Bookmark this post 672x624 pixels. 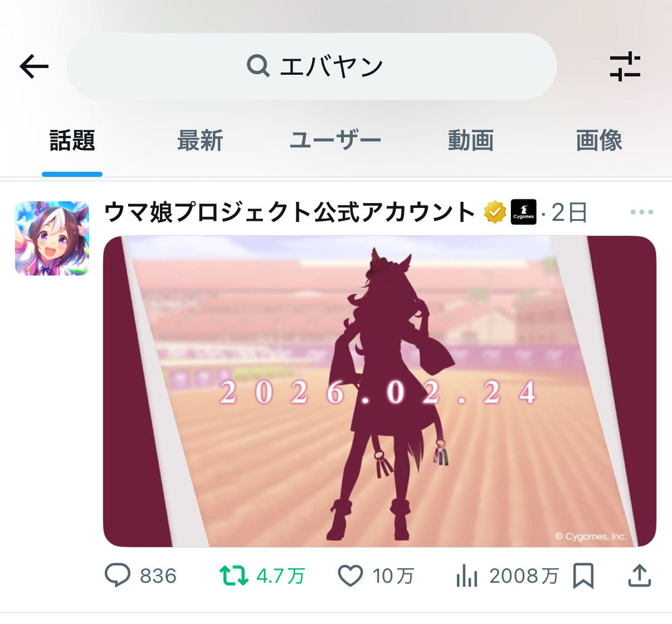point(583,575)
